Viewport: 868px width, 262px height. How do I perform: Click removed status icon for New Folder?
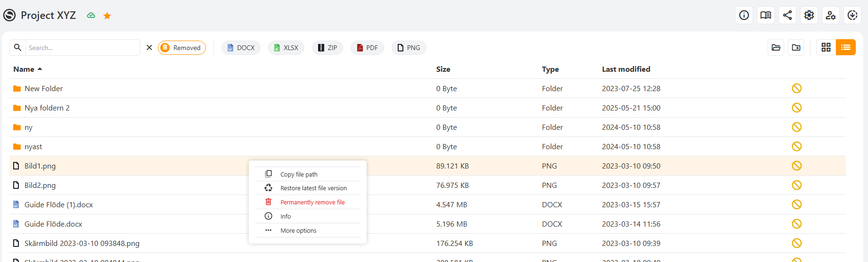(797, 88)
